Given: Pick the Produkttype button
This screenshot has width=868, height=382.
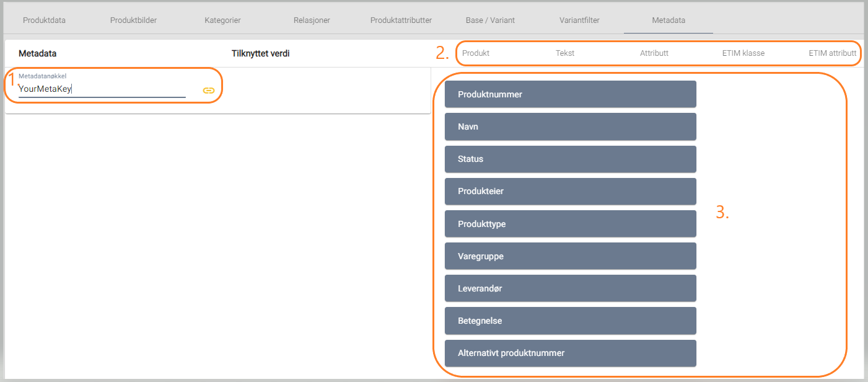Looking at the screenshot, I should click(571, 224).
